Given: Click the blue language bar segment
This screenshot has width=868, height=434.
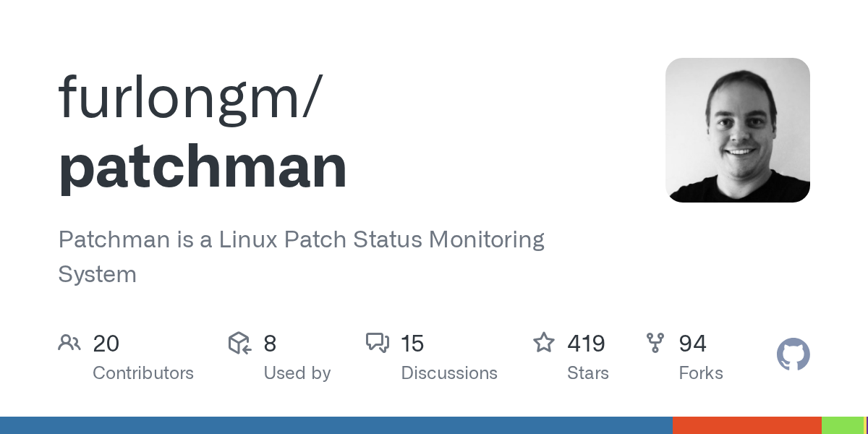Looking at the screenshot, I should click(x=336, y=425).
